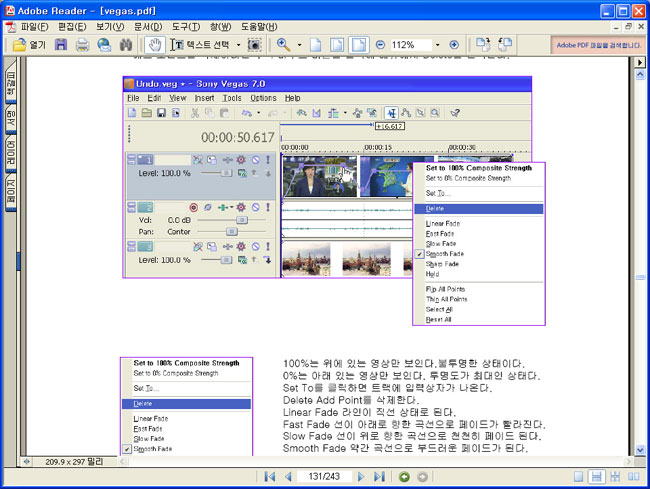Select the Snapshot camera tool
The height and width of the screenshot is (489, 650).
click(254, 44)
